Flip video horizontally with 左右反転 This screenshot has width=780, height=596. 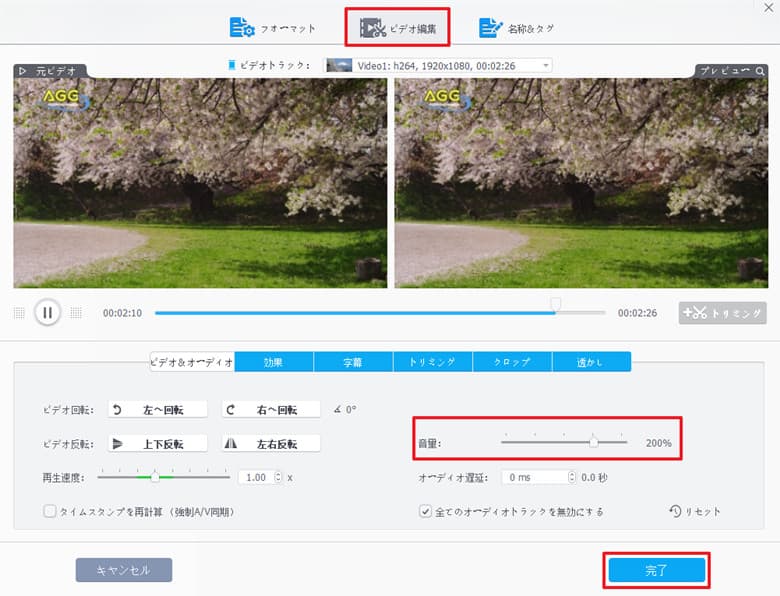[x=271, y=443]
